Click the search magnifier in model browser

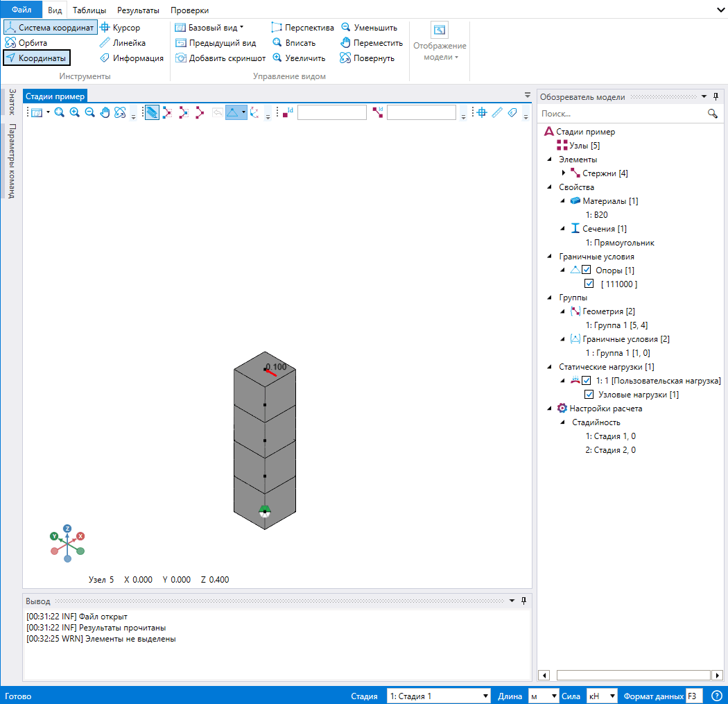pyautogui.click(x=712, y=114)
